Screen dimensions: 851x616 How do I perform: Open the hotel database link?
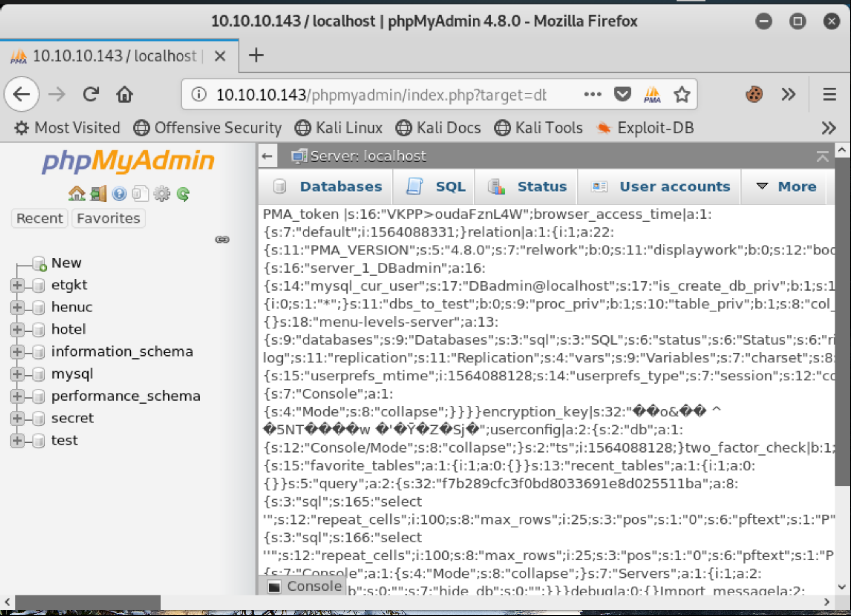point(69,330)
